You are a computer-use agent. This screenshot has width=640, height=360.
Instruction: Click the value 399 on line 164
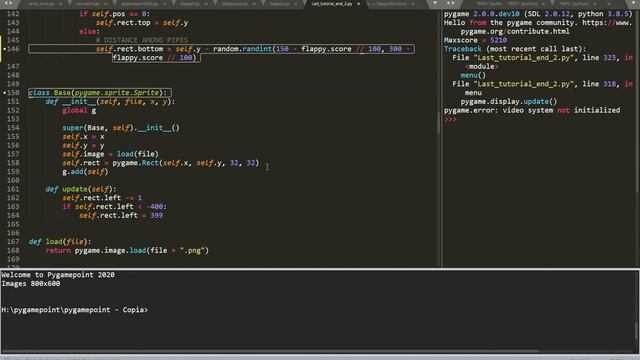click(157, 216)
